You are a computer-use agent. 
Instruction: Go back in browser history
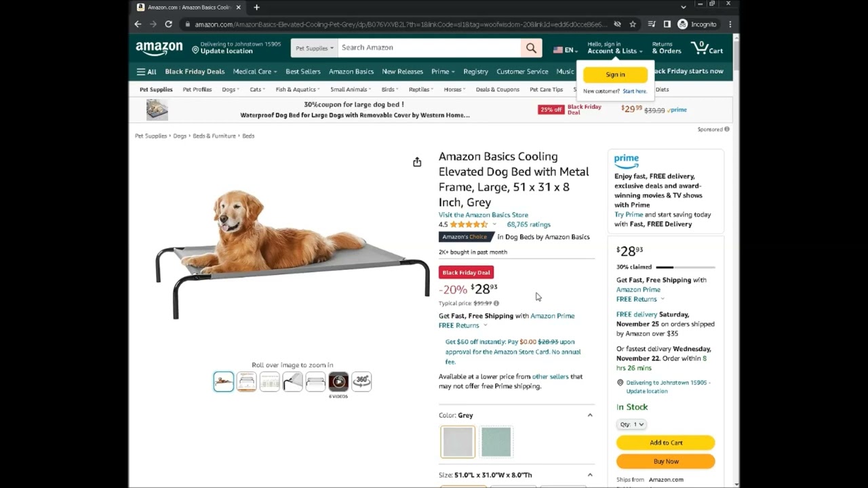point(138,24)
